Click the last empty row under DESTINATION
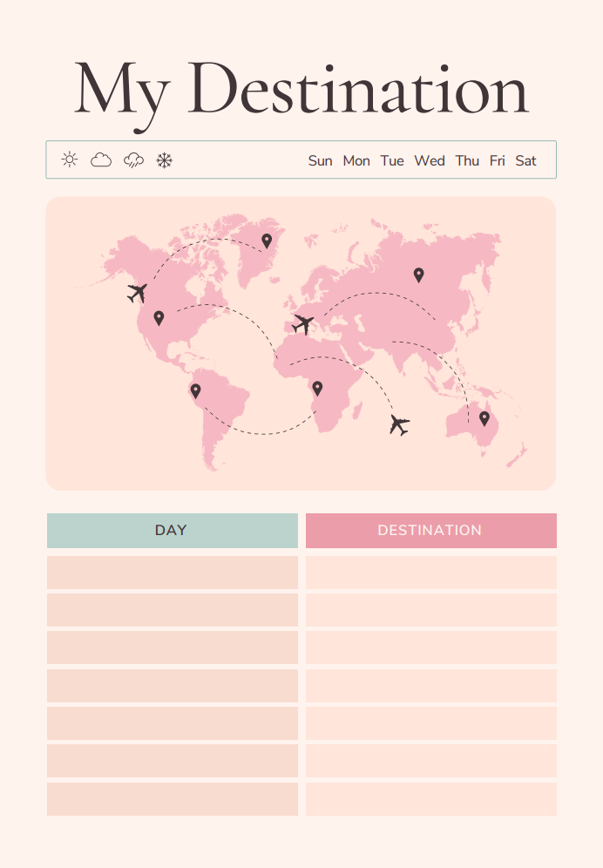 pyautogui.click(x=430, y=799)
